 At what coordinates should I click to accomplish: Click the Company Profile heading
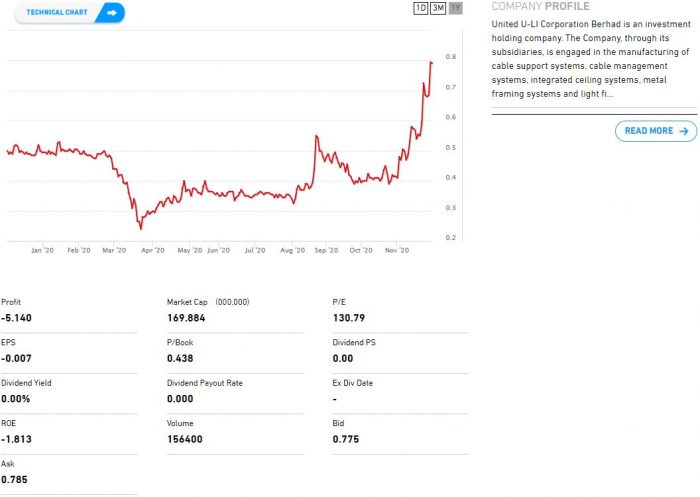tap(540, 6)
